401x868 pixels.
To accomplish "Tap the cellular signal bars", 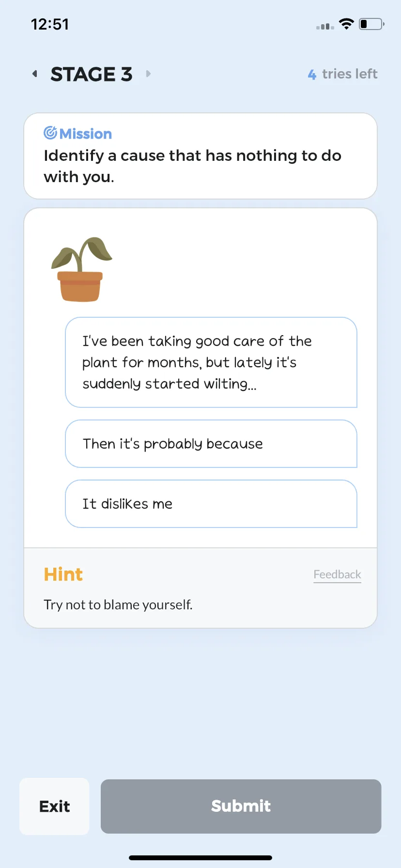I will (x=325, y=26).
